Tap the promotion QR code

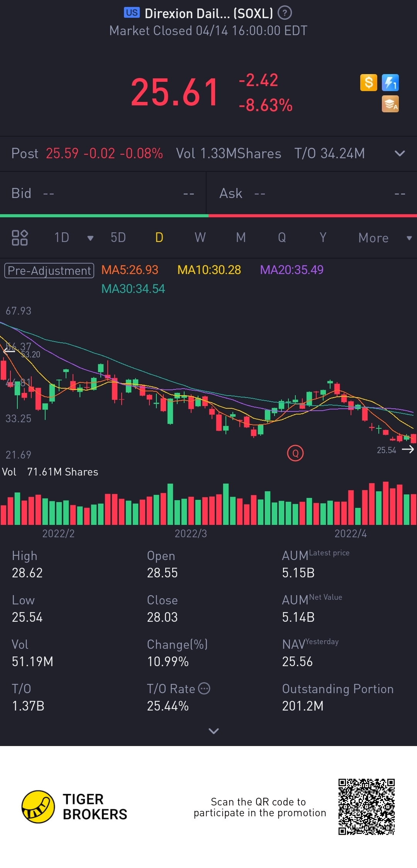pyautogui.click(x=366, y=807)
